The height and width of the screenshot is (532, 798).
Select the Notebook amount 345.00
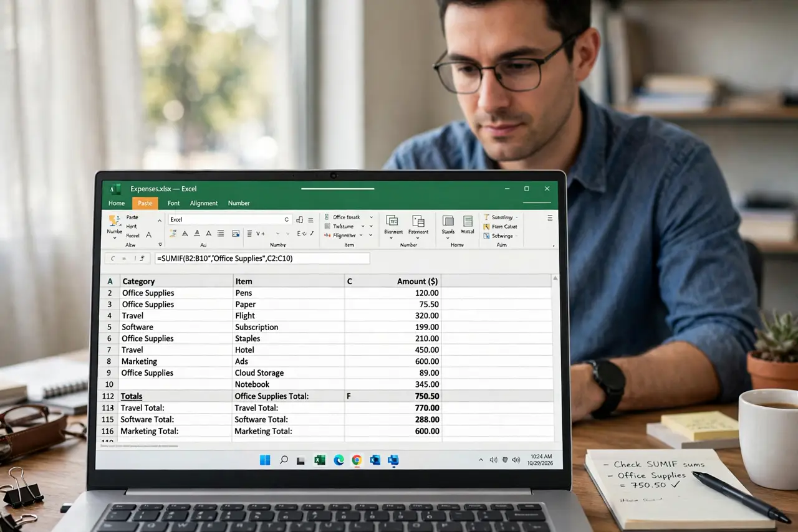(393, 384)
